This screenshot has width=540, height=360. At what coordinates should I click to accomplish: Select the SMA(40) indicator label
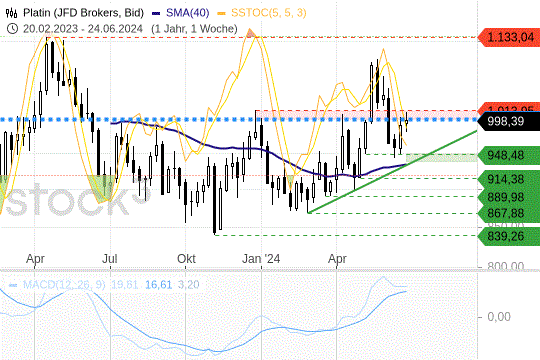tap(187, 13)
